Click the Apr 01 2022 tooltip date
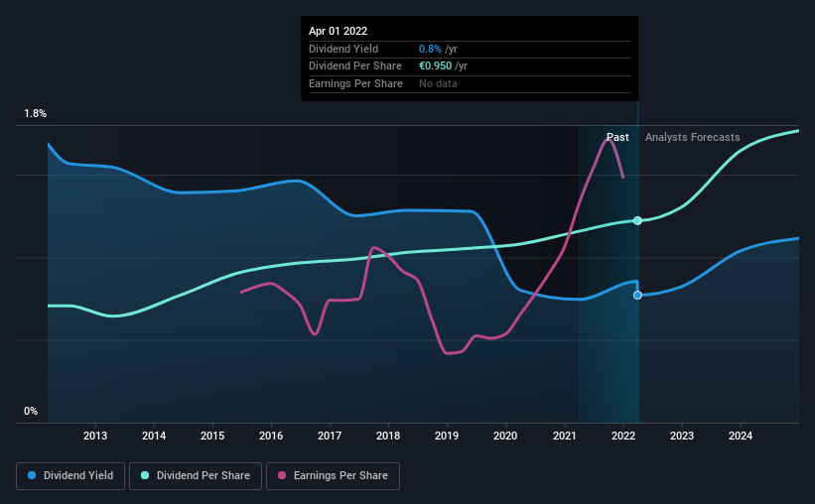The height and width of the screenshot is (504, 815). point(338,31)
